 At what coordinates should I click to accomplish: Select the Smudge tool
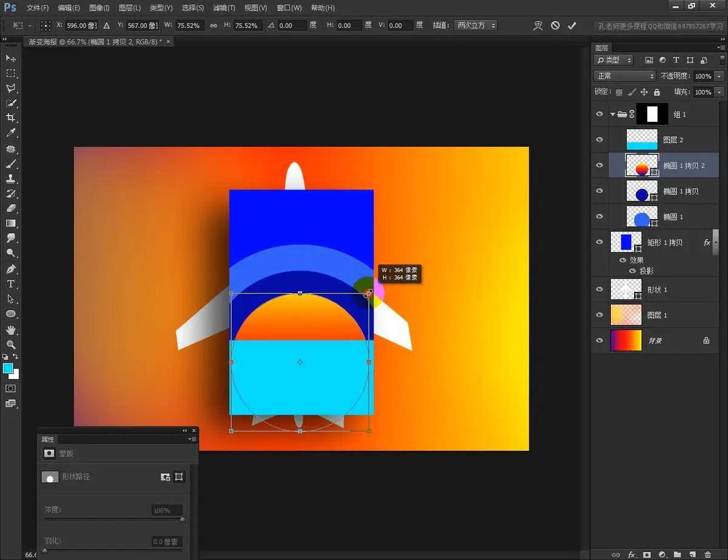[x=11, y=238]
